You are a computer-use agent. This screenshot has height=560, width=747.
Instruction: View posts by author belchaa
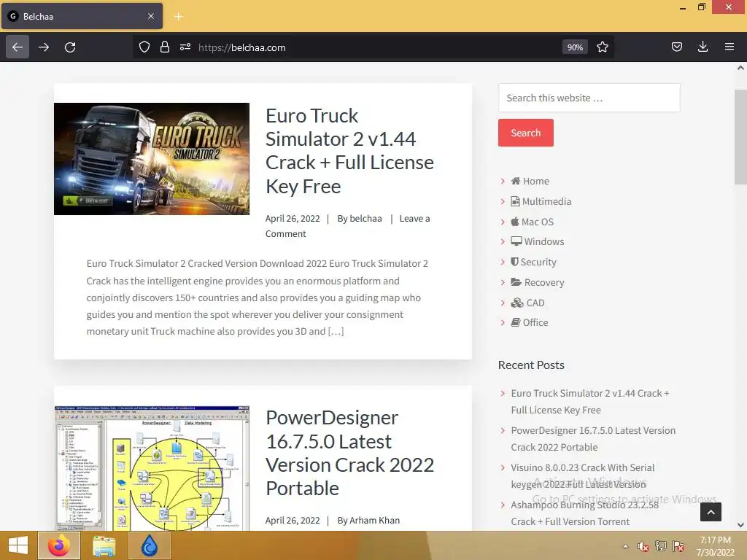click(x=365, y=219)
